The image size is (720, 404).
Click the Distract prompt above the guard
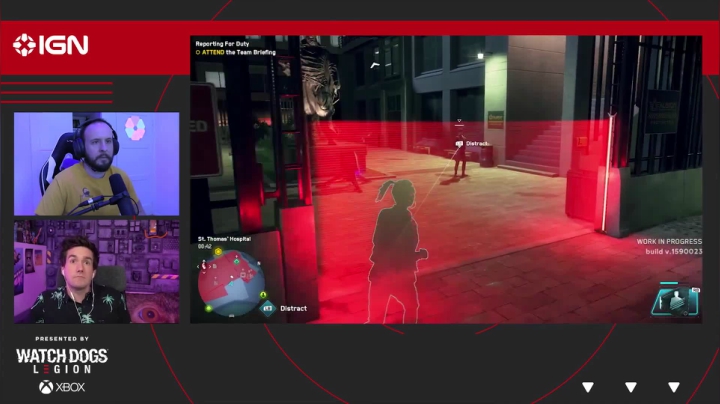(472, 144)
